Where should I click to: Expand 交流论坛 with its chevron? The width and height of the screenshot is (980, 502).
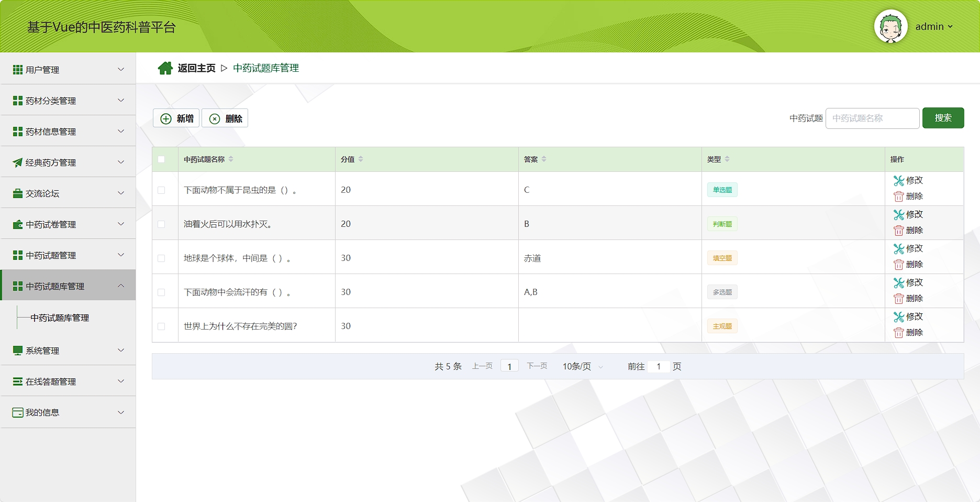121,193
